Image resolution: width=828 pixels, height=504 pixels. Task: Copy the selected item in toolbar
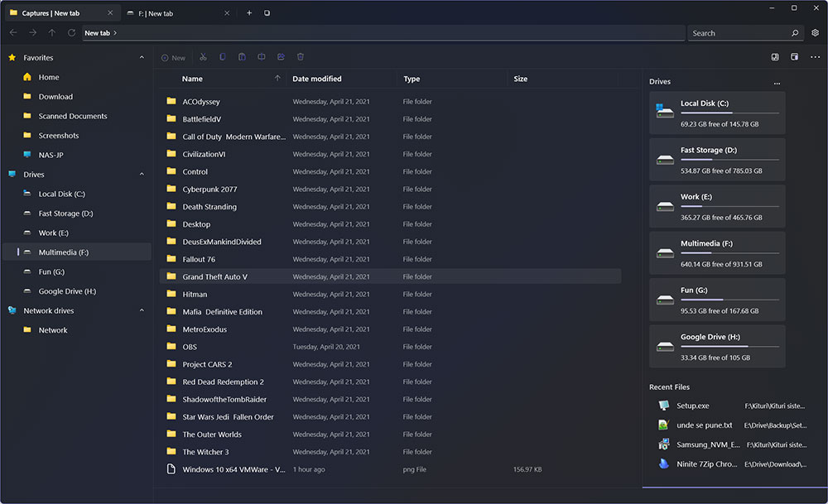222,57
